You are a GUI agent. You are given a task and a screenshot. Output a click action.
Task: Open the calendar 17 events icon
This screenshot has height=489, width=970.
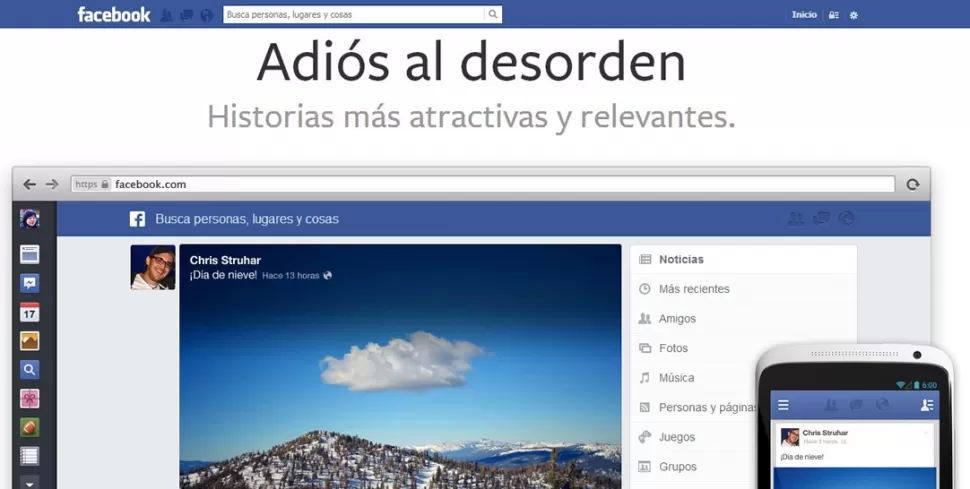tap(30, 312)
